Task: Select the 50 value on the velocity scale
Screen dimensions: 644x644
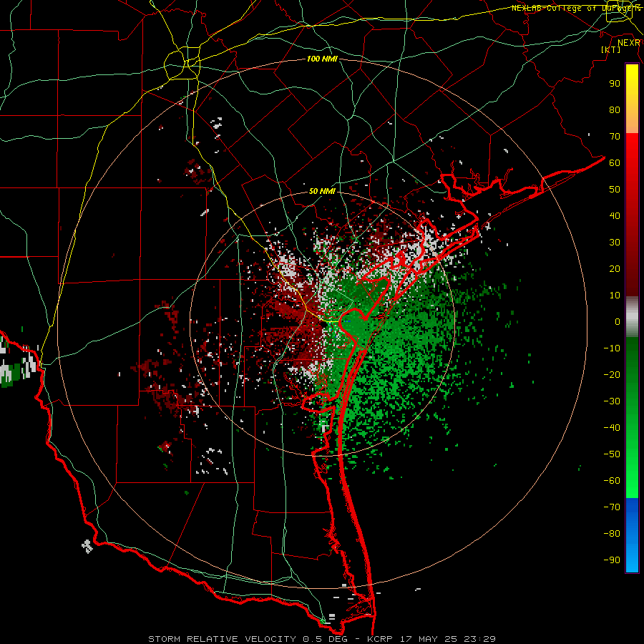Action: tap(615, 190)
